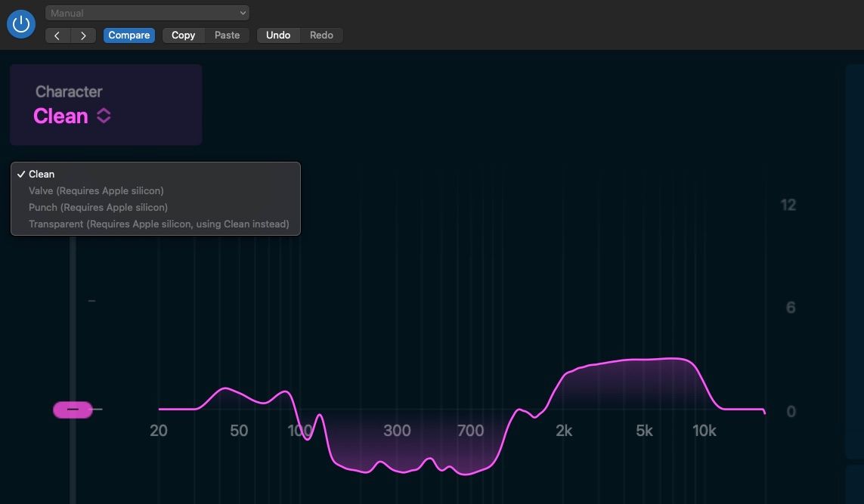The width and height of the screenshot is (864, 504).
Task: Click the pink gain slider handle
Action: coord(73,409)
